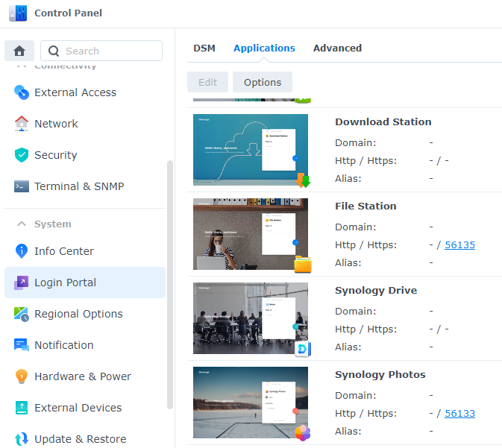Go to Control Panel home button
This screenshot has width=502, height=448.
(x=19, y=51)
